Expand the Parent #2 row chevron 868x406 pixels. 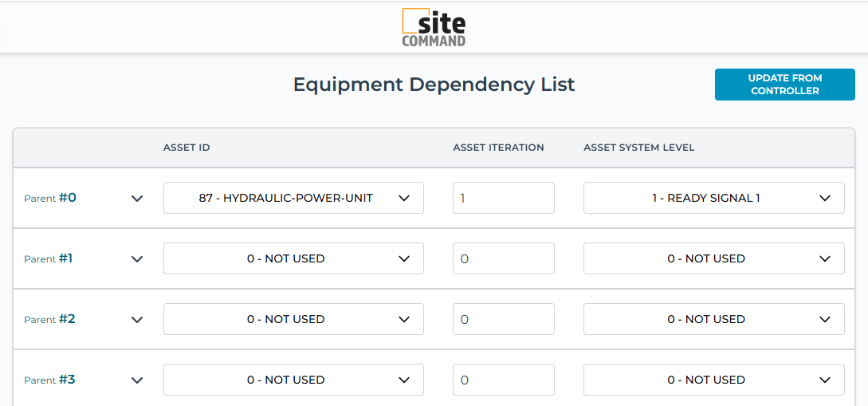pyautogui.click(x=137, y=320)
